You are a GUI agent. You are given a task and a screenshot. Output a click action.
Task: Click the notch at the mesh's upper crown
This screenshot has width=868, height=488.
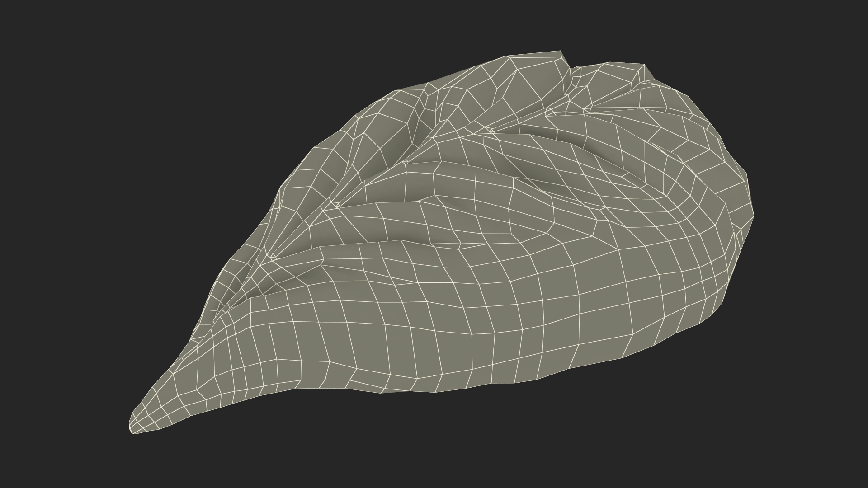(571, 69)
